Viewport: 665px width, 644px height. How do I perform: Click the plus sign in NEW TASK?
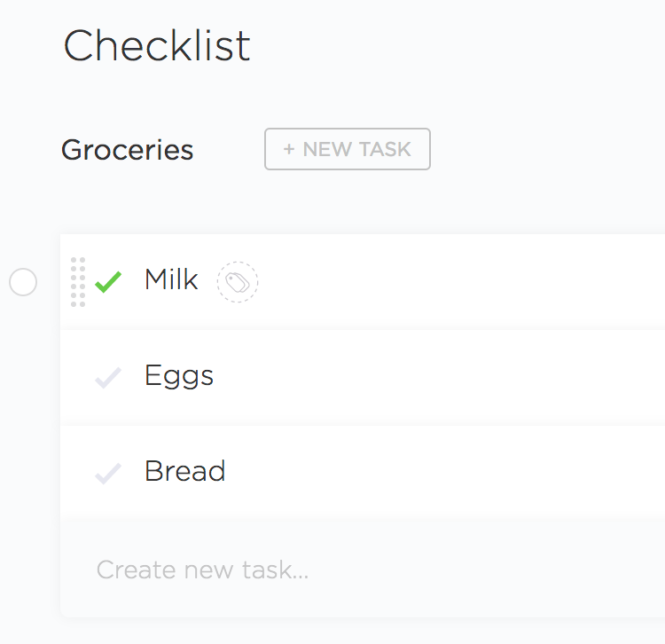coord(289,149)
